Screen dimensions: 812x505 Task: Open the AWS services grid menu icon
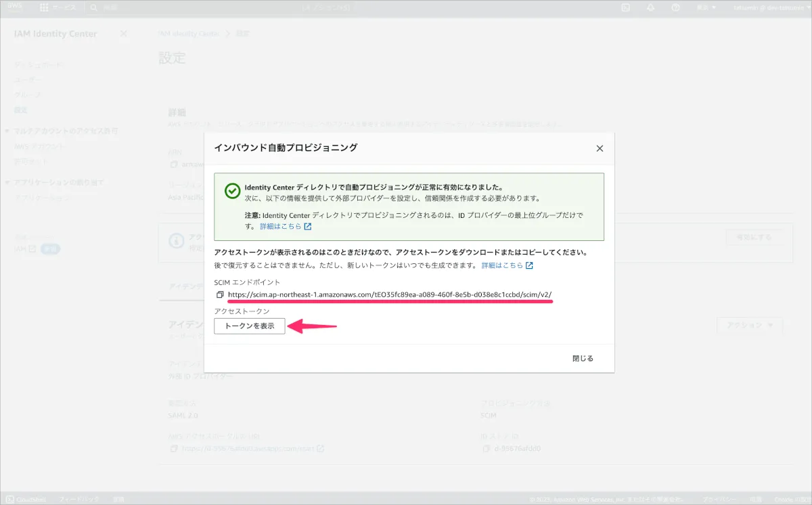[x=44, y=7]
